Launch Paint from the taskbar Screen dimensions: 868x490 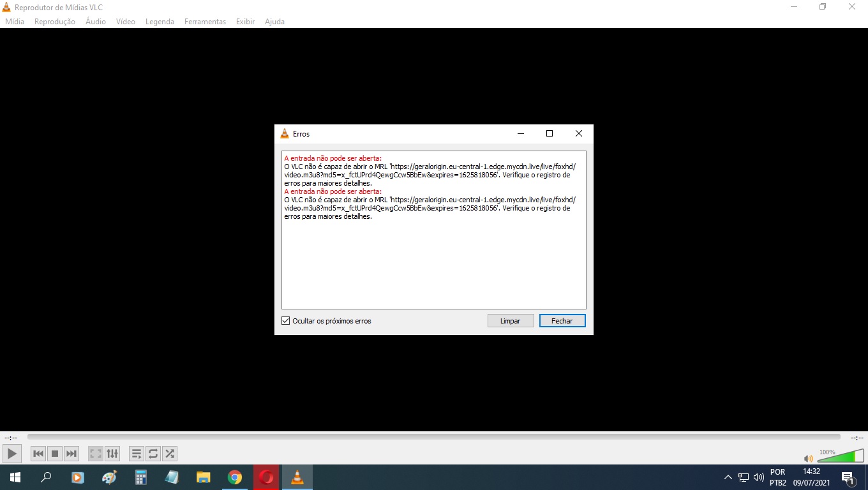[109, 477]
